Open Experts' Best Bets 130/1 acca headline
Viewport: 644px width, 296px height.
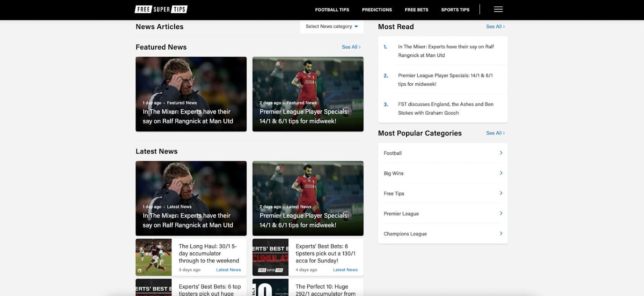[326, 253]
